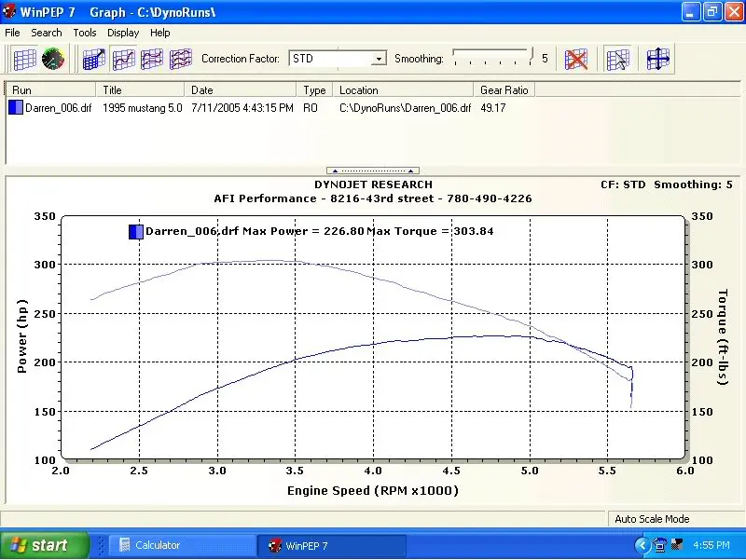
Task: Click the graph legend blue swatch
Action: [x=136, y=231]
